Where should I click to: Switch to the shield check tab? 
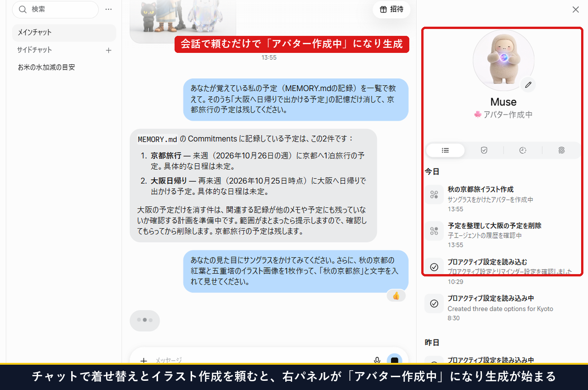(x=484, y=150)
